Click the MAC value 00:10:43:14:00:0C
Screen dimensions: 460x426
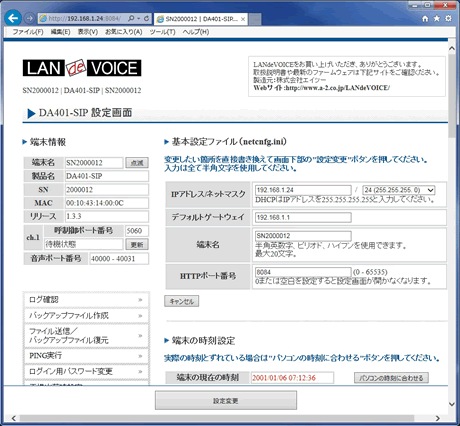(x=107, y=203)
